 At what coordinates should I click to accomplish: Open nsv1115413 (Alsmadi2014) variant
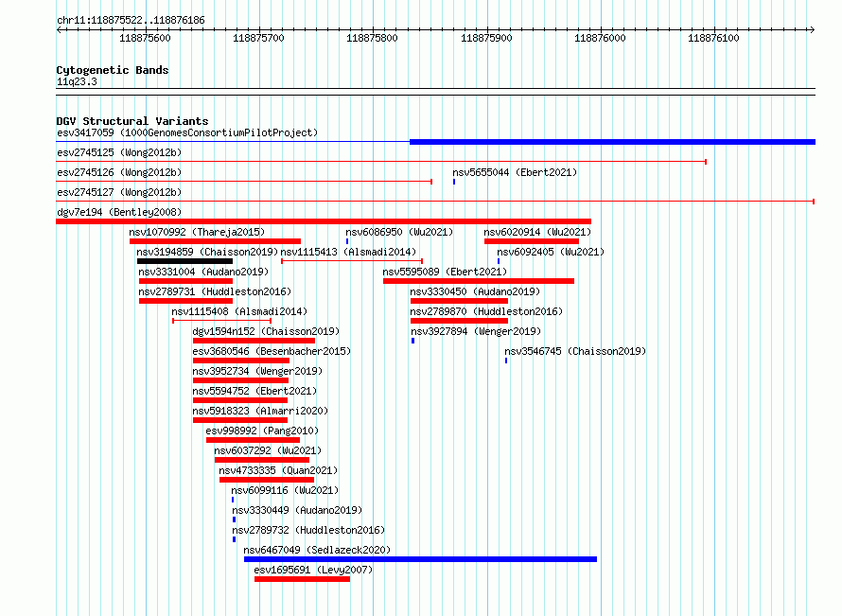(348, 252)
